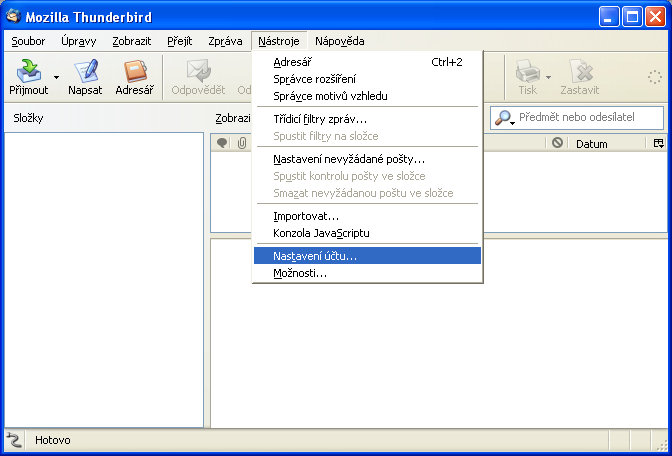Open the Nápověda menu

pos(340,41)
